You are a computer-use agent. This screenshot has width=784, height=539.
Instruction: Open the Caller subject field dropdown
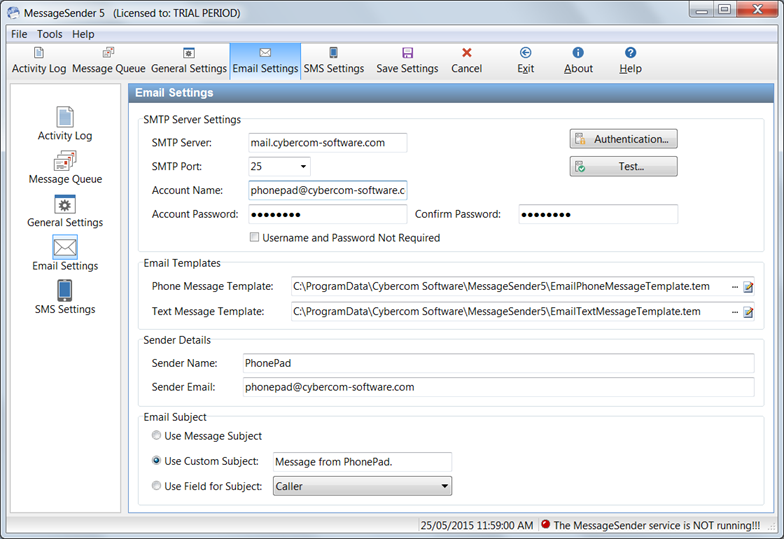(x=444, y=486)
